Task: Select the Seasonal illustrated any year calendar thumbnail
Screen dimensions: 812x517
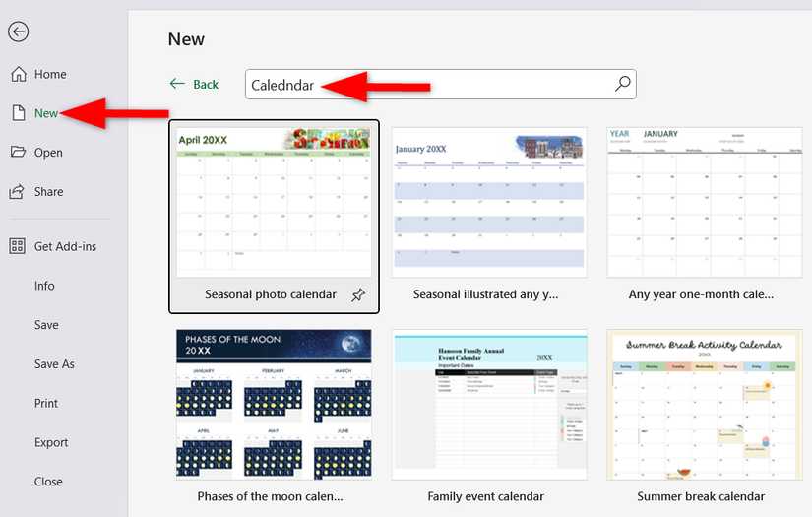Action: click(489, 202)
